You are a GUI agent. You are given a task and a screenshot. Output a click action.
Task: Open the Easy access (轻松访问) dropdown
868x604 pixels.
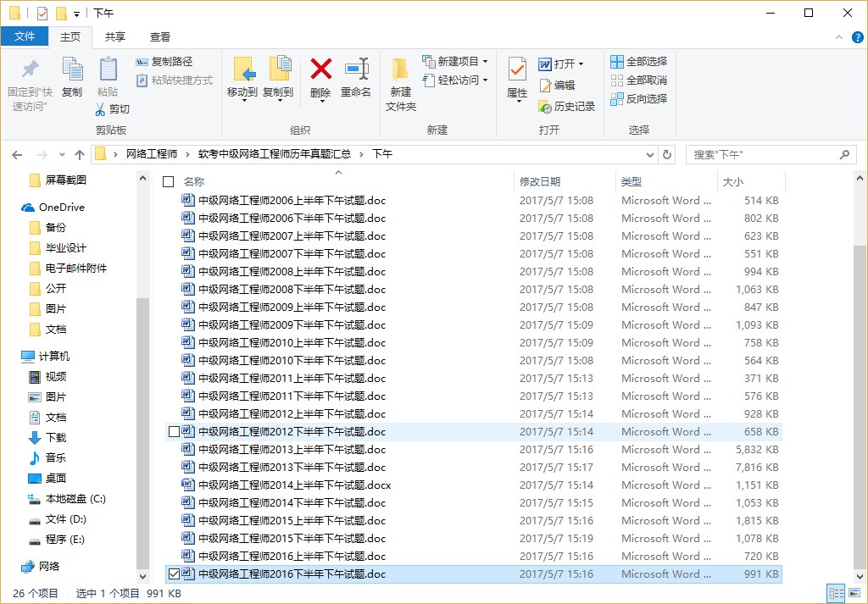click(455, 80)
